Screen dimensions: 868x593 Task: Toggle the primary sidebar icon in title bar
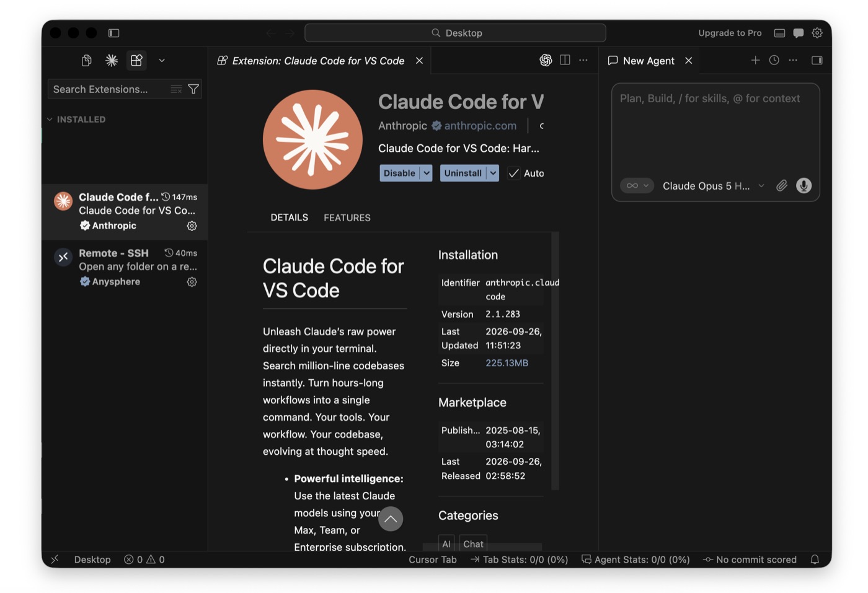(113, 33)
